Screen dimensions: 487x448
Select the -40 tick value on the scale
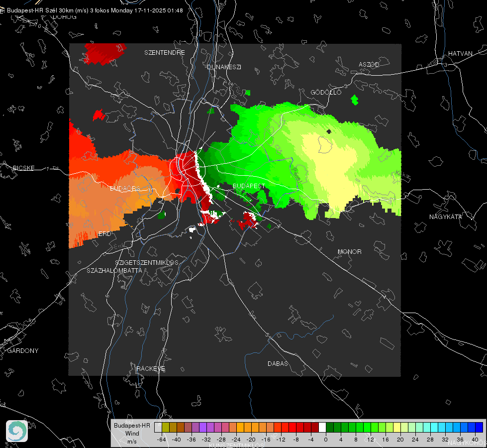177,440
